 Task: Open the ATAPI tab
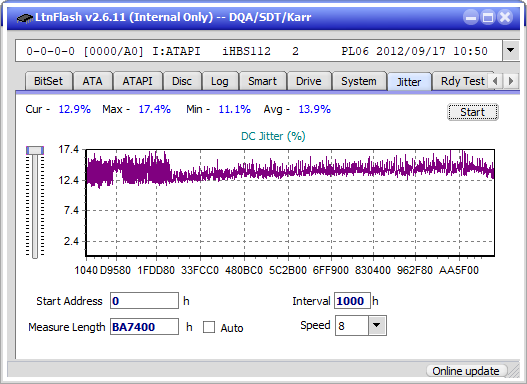[137, 81]
